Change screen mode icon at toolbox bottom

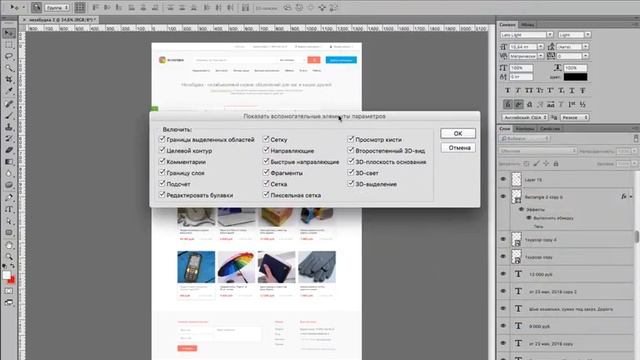click(9, 302)
